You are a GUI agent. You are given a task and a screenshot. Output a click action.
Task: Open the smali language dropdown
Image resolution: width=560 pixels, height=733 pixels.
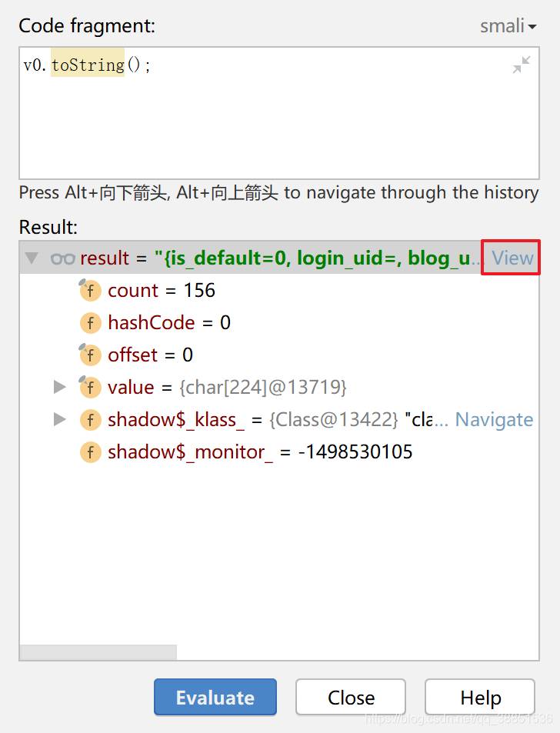point(508,26)
